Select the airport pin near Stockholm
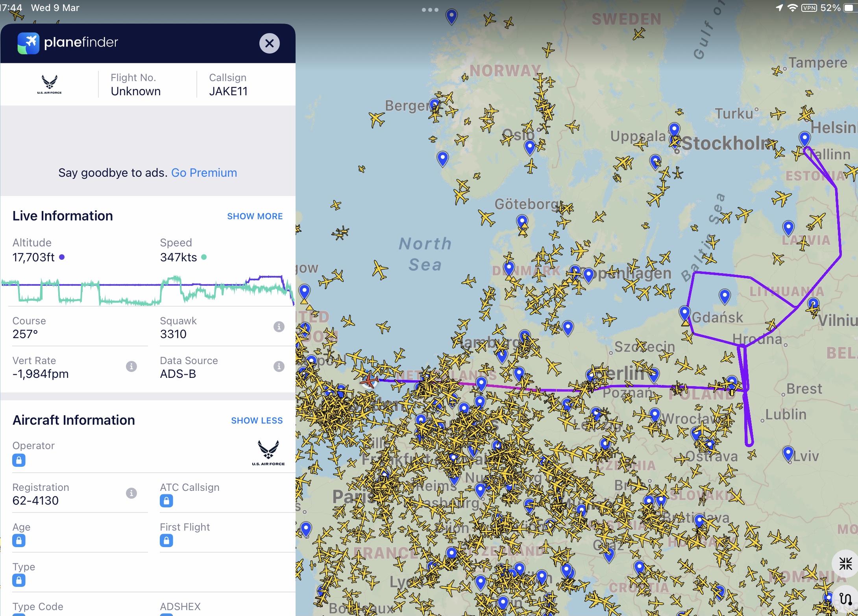The image size is (858, 616). pos(674,130)
